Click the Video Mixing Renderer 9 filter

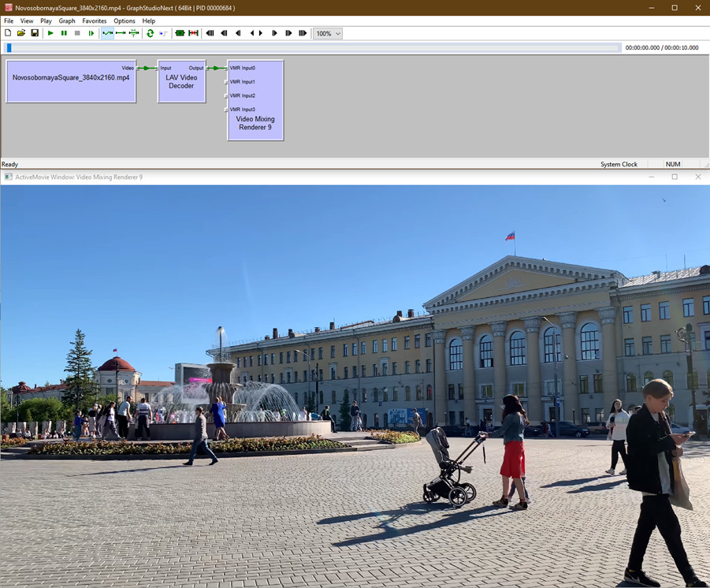tap(255, 124)
